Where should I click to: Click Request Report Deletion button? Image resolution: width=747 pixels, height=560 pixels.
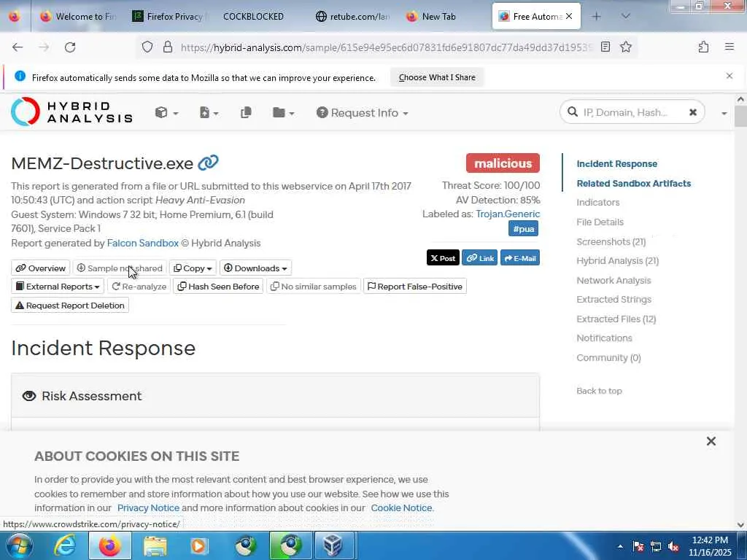(x=69, y=306)
